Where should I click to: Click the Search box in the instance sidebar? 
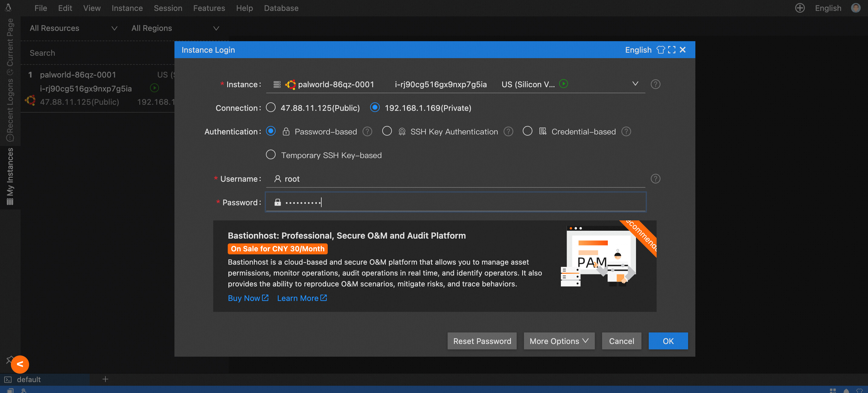point(98,53)
